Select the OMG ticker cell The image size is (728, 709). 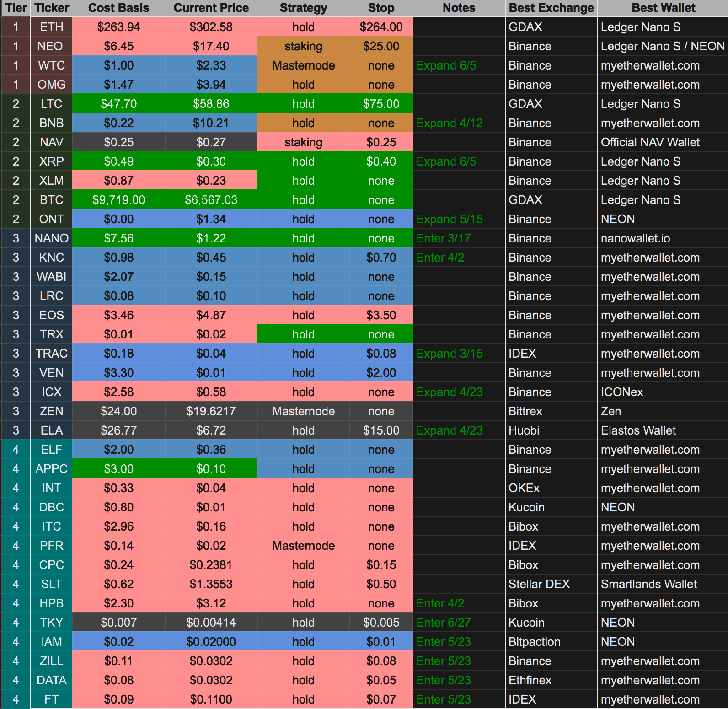pyautogui.click(x=52, y=85)
